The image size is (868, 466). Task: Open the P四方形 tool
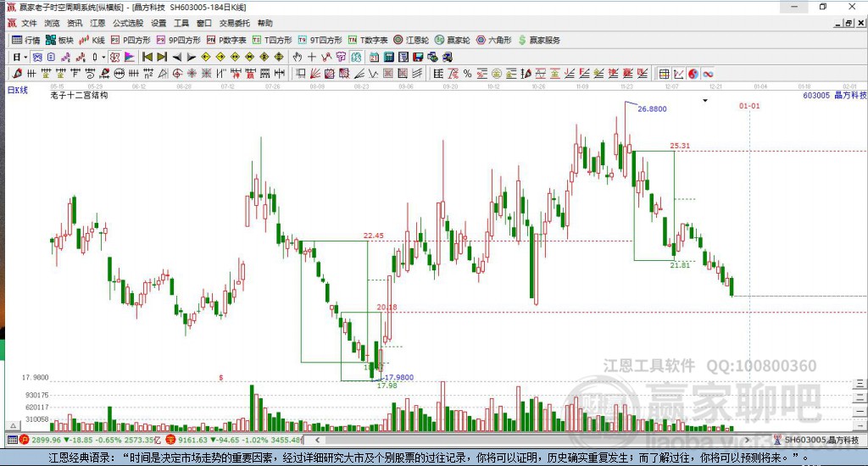pos(131,40)
